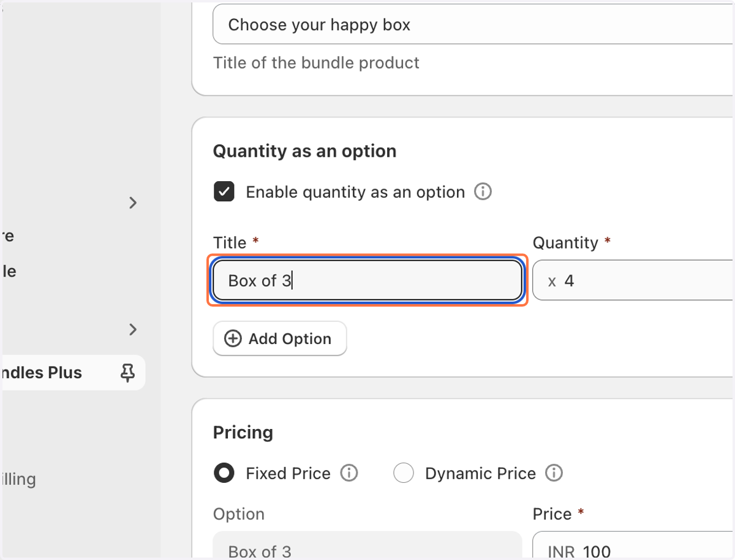The image size is (735, 560).
Task: Click the Quantity as an option heading
Action: tap(304, 151)
